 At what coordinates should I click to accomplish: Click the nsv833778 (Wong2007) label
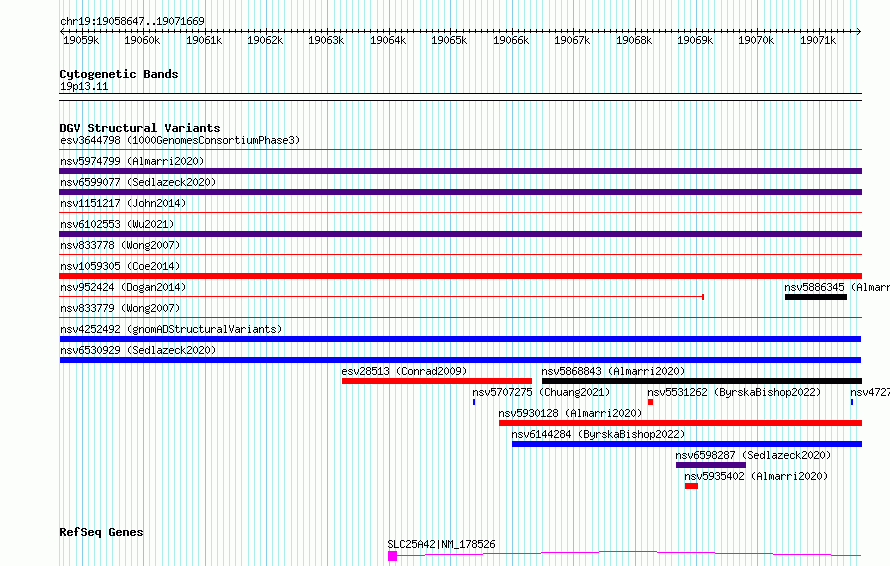click(120, 245)
